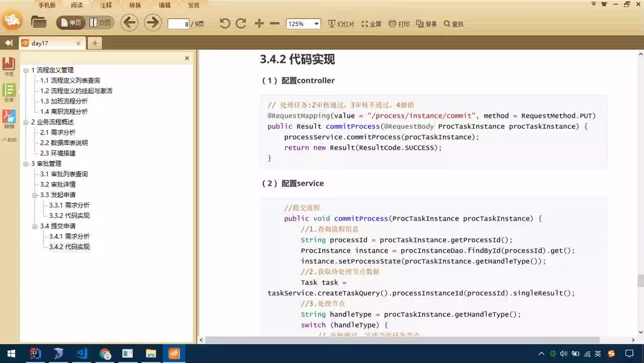Go to next page arrow

[153, 23]
